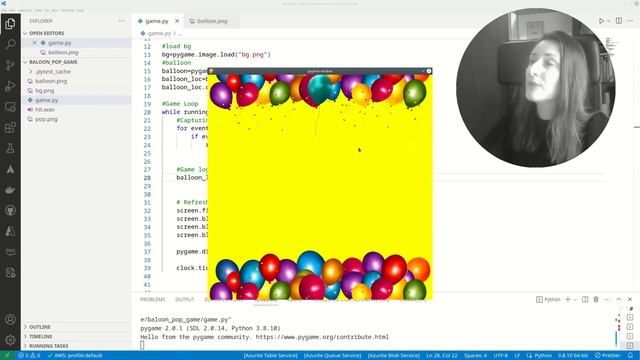640x360 pixels.
Task: Click Azurite Blob Service status item
Action: [393, 356]
